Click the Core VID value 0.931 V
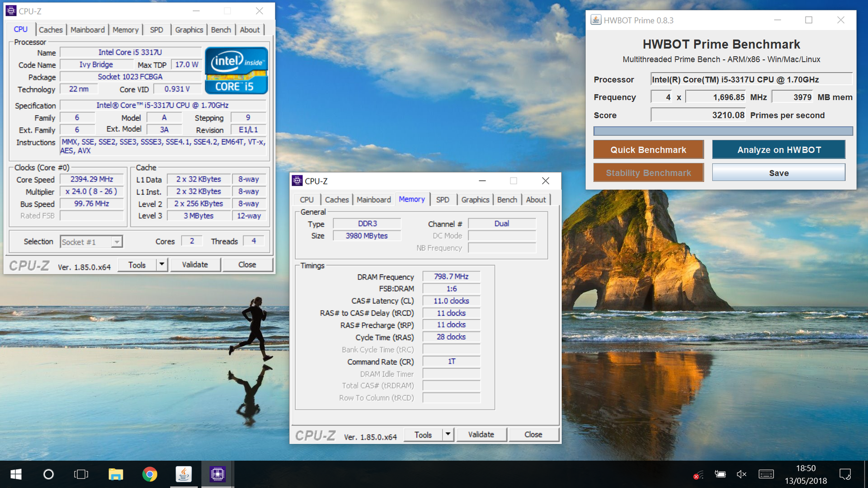Screen dimensions: 868x488 tap(177, 89)
